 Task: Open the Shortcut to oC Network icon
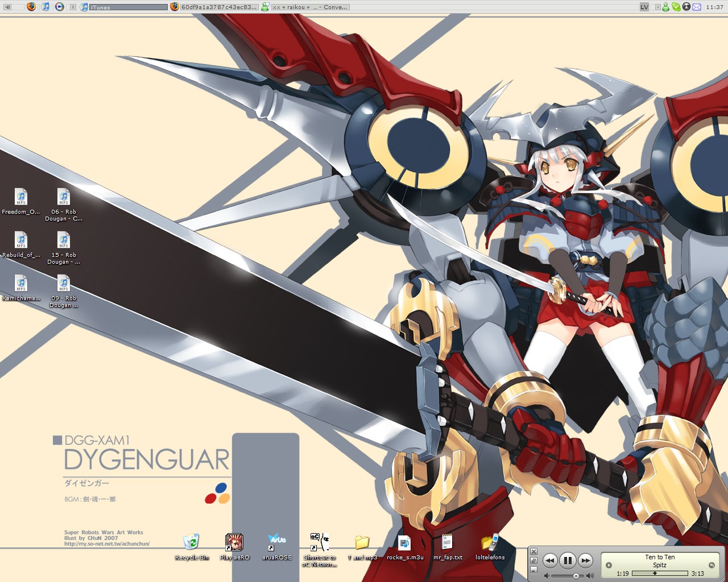[x=320, y=550]
